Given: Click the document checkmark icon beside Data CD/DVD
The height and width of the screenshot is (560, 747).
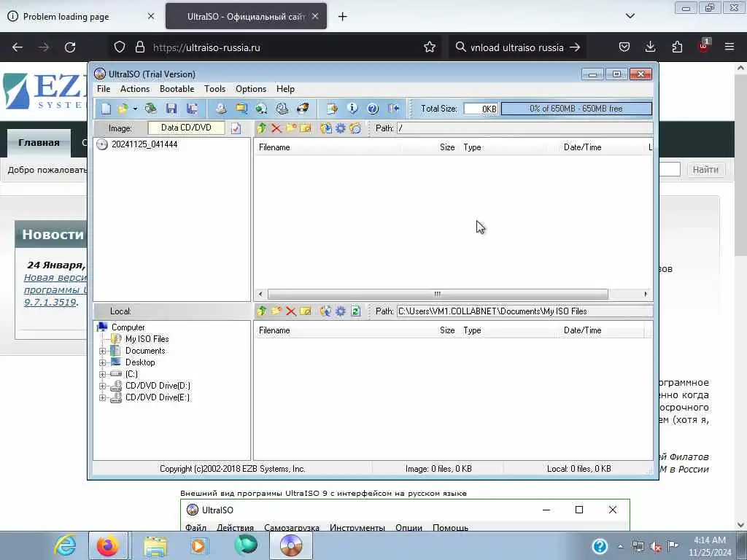Looking at the screenshot, I should (236, 128).
